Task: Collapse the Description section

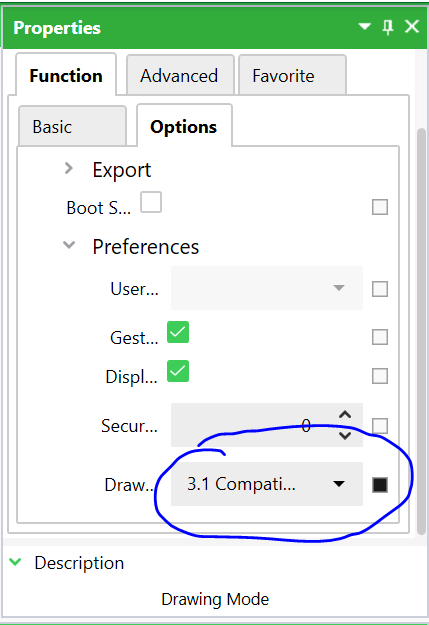Action: [x=15, y=562]
